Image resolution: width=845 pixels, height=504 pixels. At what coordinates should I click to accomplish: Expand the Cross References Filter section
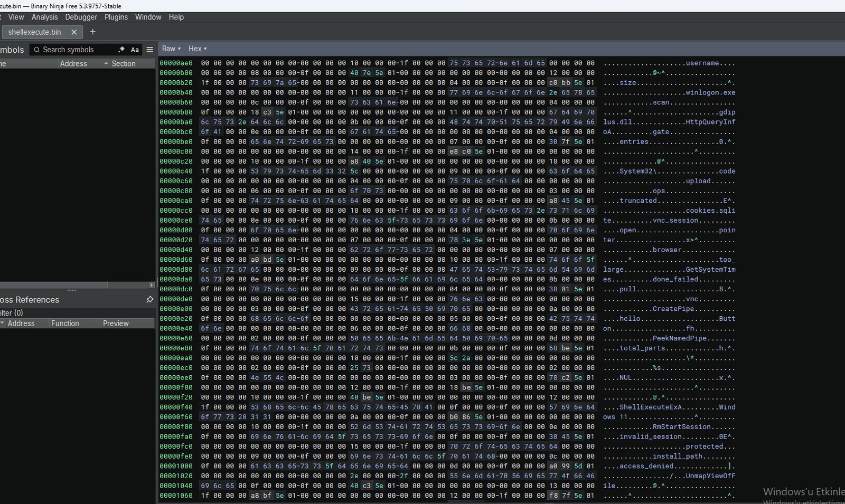coord(11,313)
